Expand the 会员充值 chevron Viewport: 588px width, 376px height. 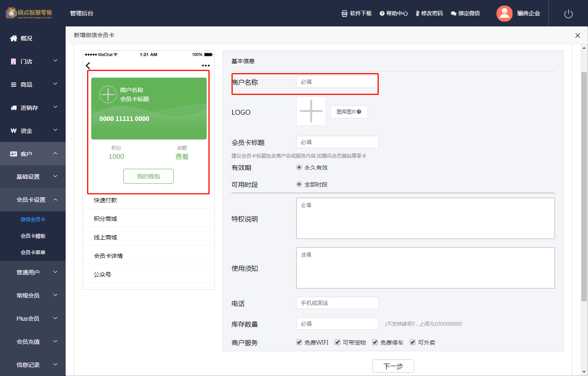[55, 342]
